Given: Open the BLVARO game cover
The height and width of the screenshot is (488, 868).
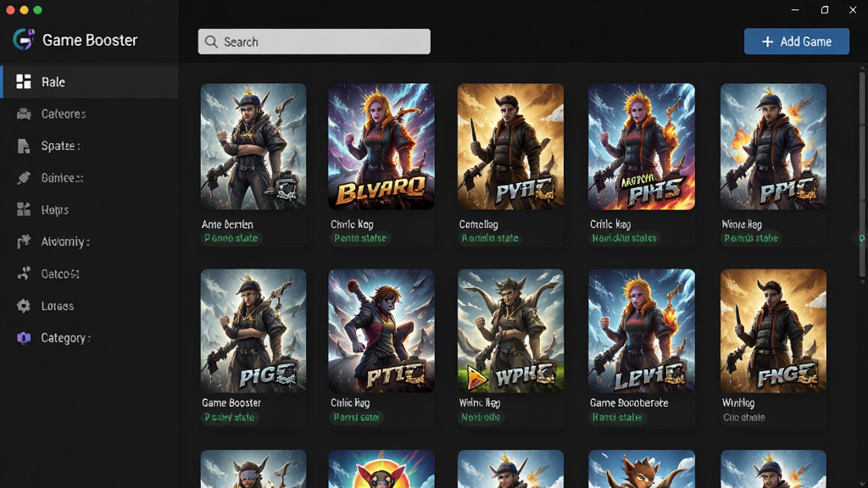Looking at the screenshot, I should tap(381, 147).
